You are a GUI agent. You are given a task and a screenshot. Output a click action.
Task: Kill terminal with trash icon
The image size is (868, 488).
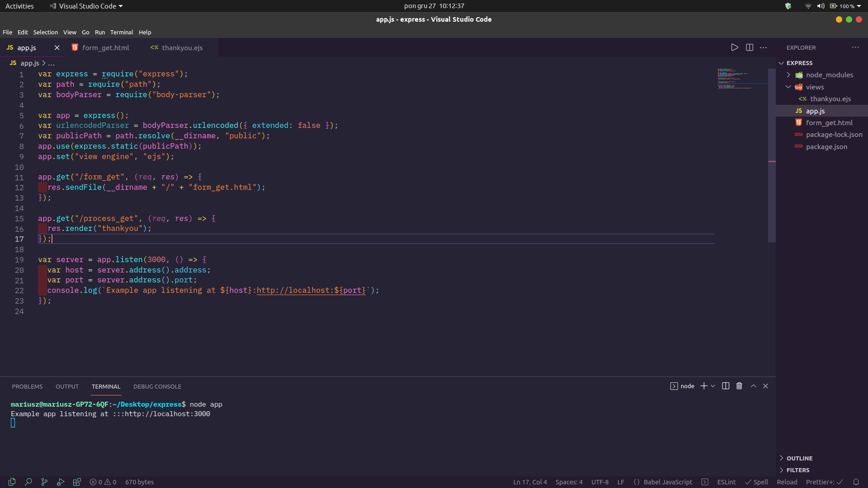point(739,386)
